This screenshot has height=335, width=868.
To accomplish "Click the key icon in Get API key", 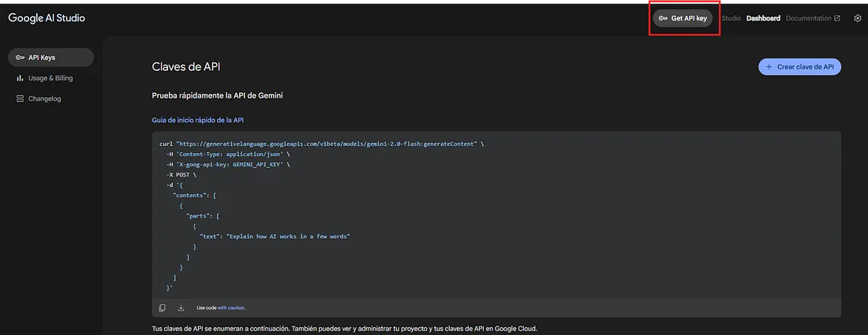I will coord(663,18).
